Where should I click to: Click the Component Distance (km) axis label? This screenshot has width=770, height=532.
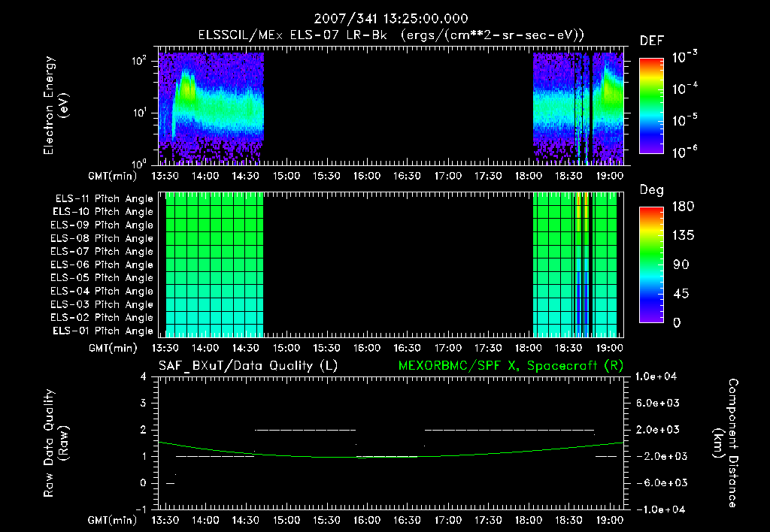(x=726, y=443)
